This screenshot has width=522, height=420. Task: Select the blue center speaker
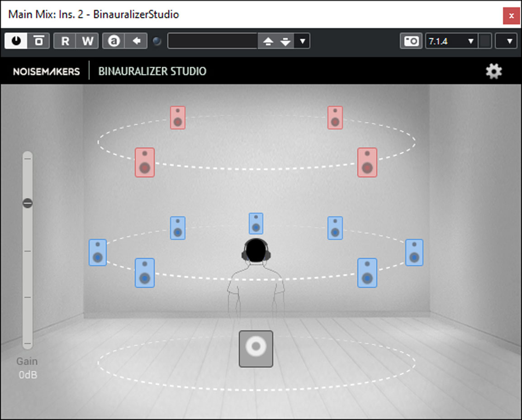tap(256, 224)
